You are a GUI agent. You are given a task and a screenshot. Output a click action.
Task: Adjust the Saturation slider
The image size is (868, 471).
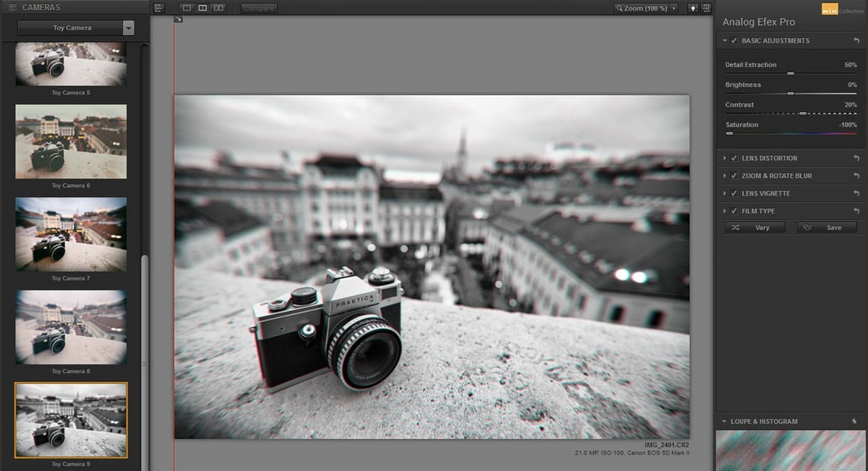point(729,133)
